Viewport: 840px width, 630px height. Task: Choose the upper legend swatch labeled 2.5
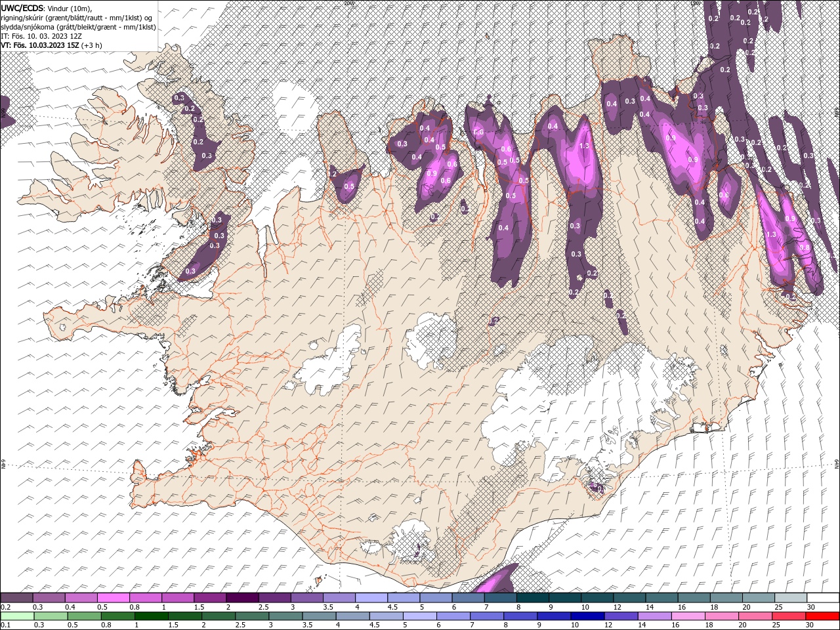tap(274, 597)
